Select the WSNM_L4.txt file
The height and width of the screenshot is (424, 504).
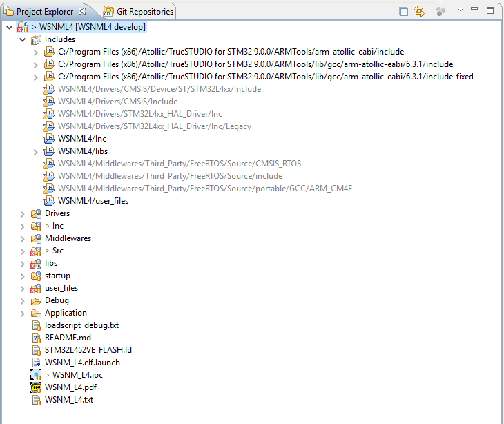click(69, 400)
